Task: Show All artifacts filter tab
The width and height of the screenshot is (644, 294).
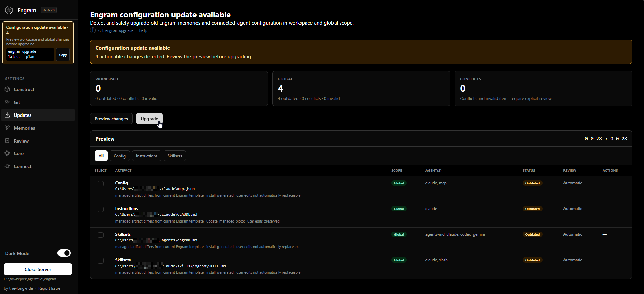Action: 101,156
